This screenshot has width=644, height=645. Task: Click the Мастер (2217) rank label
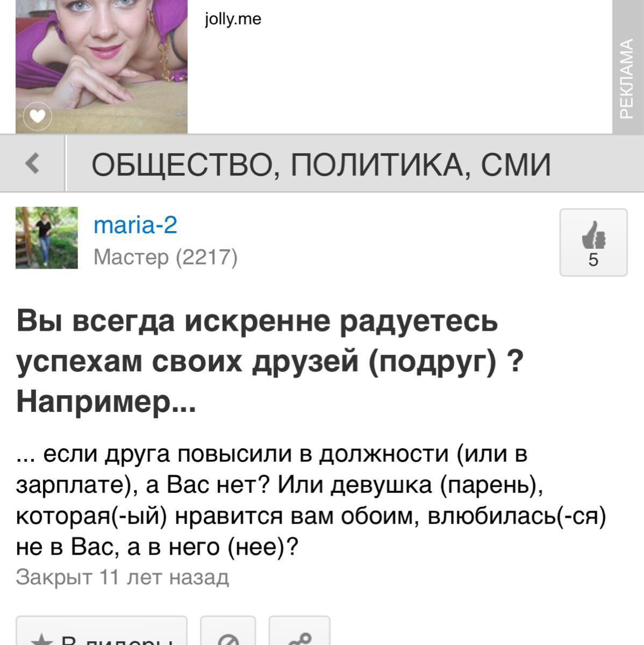(x=166, y=257)
